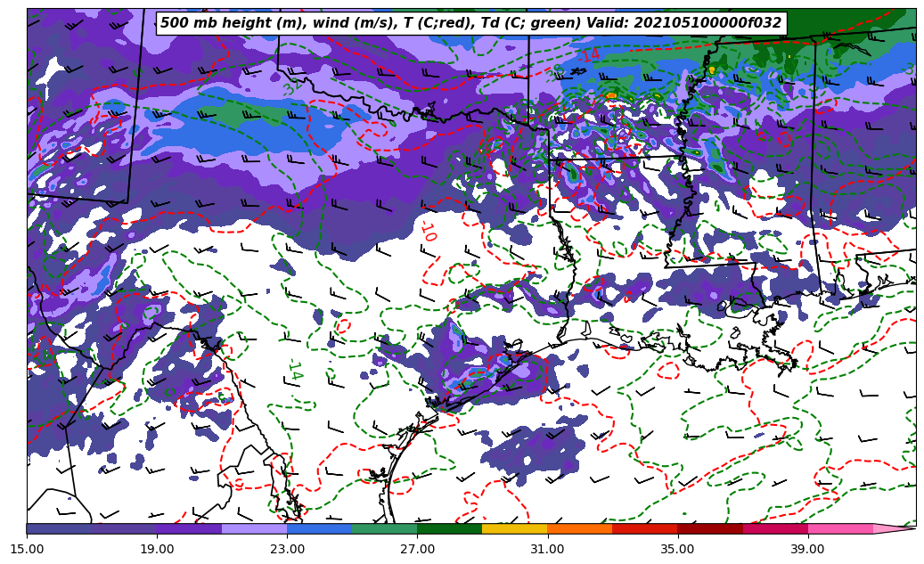This screenshot has width=924, height=564.
Task: Select the dark slate-blue colorbar segment near 15.00
Action: point(59,528)
